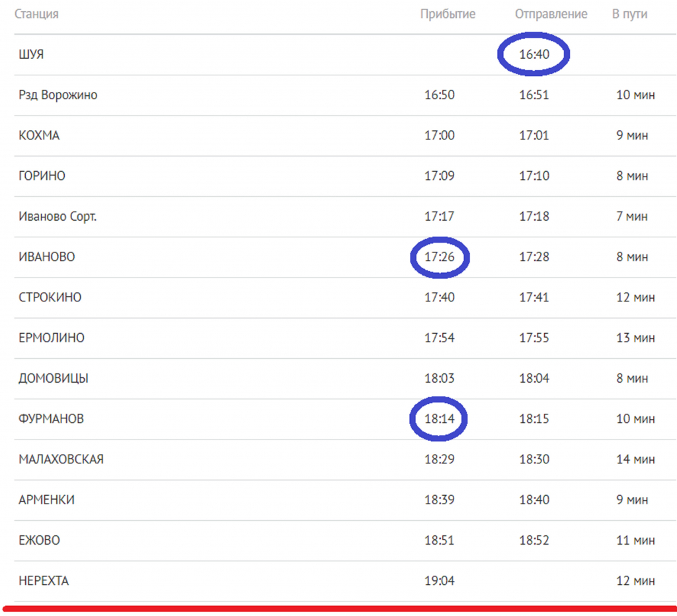Select the "14 мин" travel duration
The width and height of the screenshot is (677, 616).
point(635,459)
